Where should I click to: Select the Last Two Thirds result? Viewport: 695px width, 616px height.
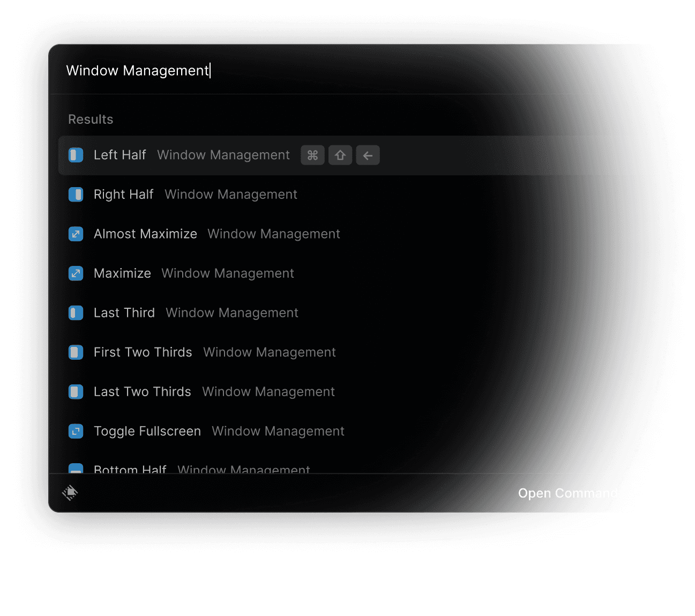pos(348,392)
